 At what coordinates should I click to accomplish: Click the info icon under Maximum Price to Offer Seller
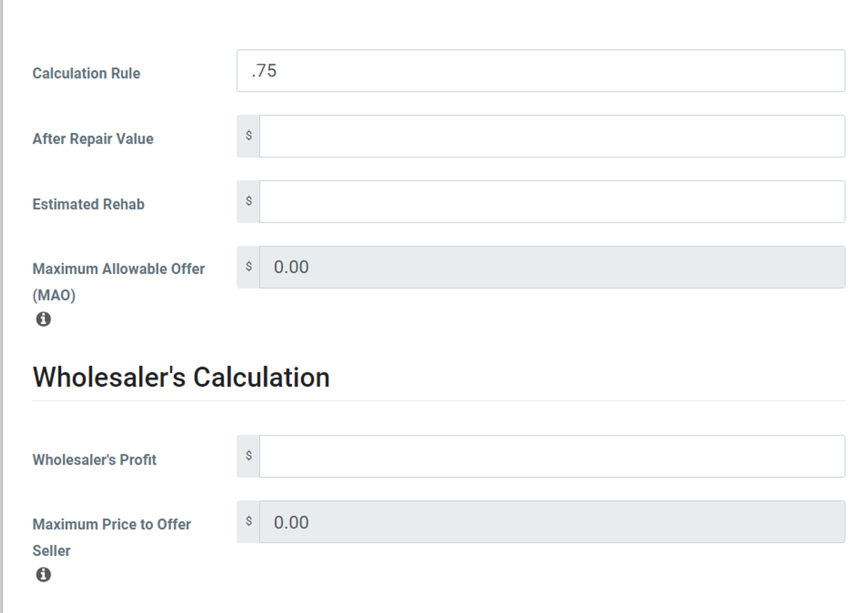coord(43,575)
